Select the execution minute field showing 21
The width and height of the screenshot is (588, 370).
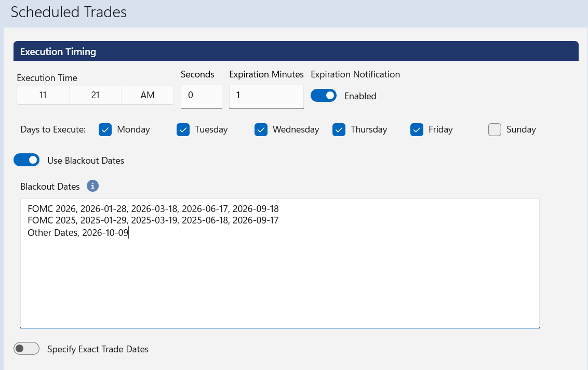(95, 95)
